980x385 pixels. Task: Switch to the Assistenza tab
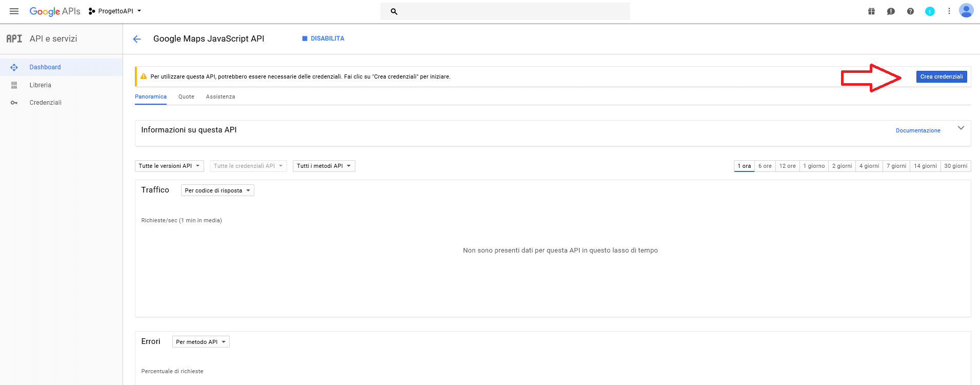click(221, 97)
